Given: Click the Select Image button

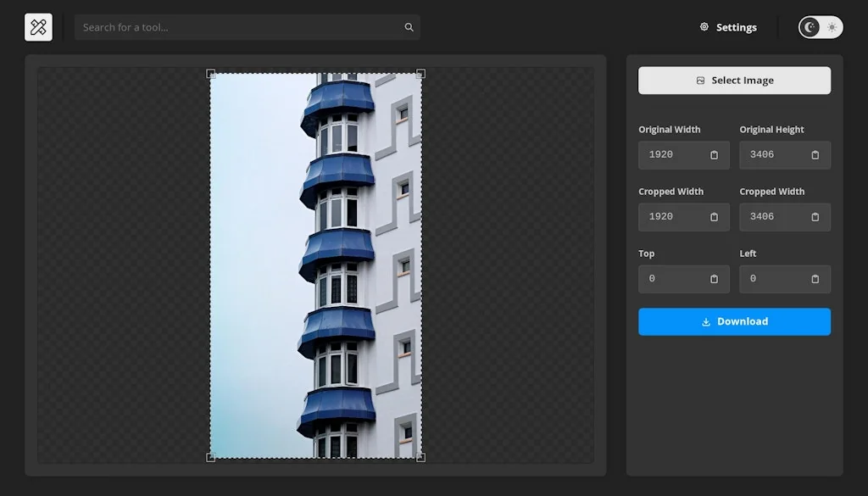Looking at the screenshot, I should 734,81.
